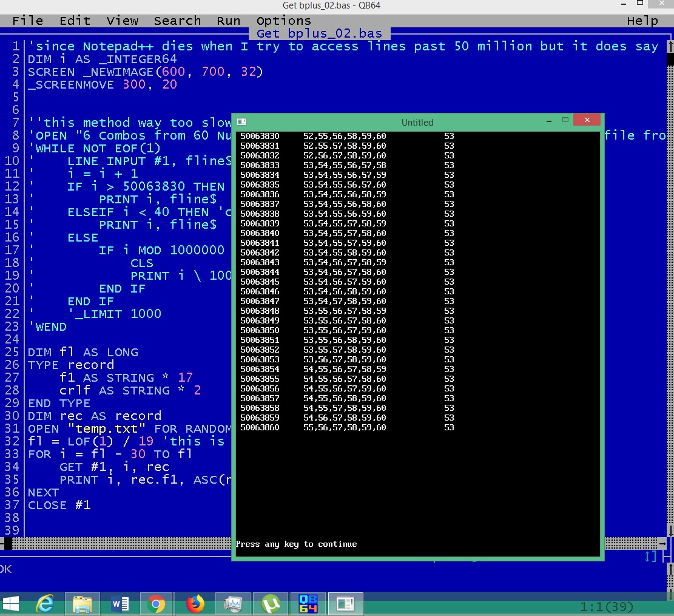Click the Get bplus_02.bas file title tab
The height and width of the screenshot is (616, 674).
coord(320,33)
